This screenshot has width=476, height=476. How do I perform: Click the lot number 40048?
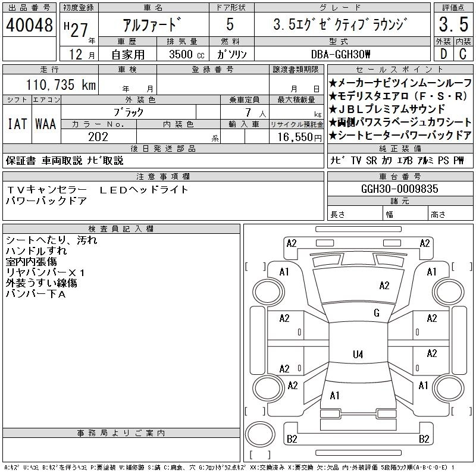click(30, 26)
